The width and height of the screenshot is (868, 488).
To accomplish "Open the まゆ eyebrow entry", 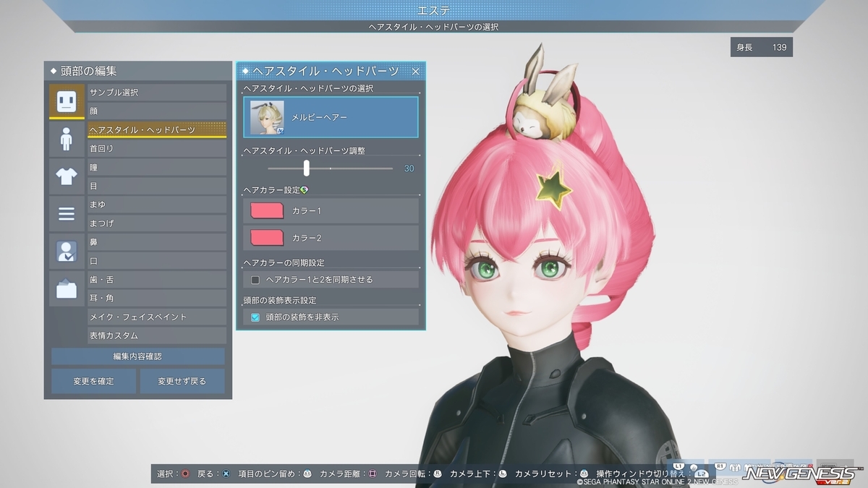I will 157,205.
